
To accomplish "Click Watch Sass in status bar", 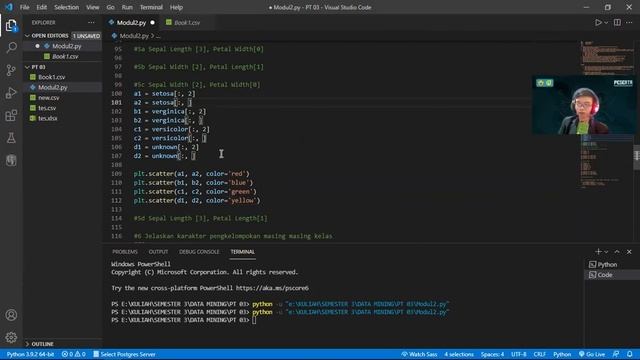I will [x=419, y=354].
